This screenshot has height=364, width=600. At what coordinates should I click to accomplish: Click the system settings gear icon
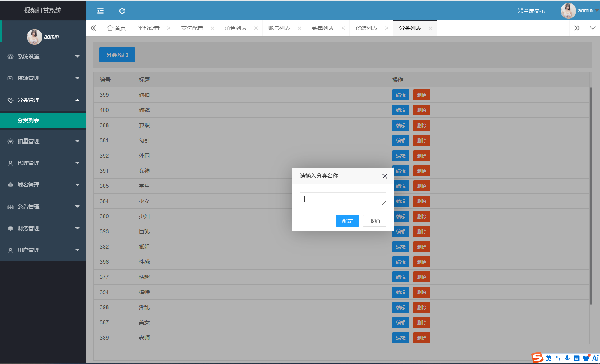11,57
